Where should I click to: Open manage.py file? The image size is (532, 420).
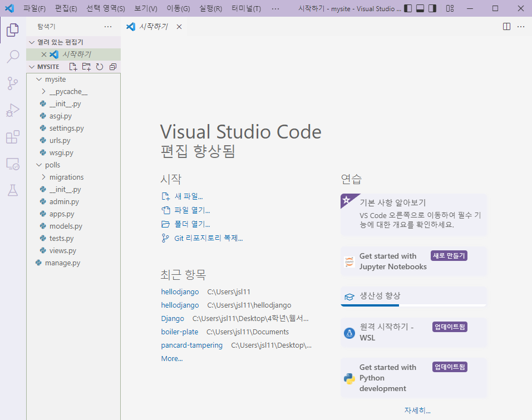(73, 263)
